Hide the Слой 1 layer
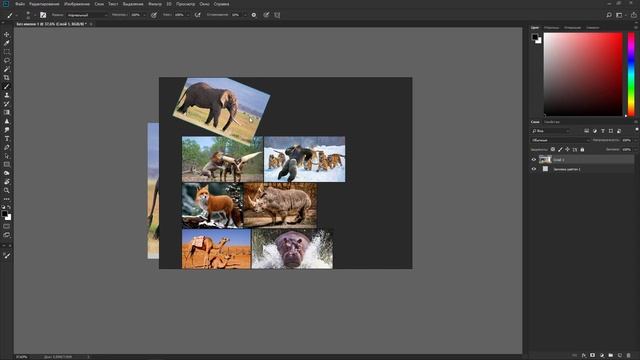 pos(534,160)
